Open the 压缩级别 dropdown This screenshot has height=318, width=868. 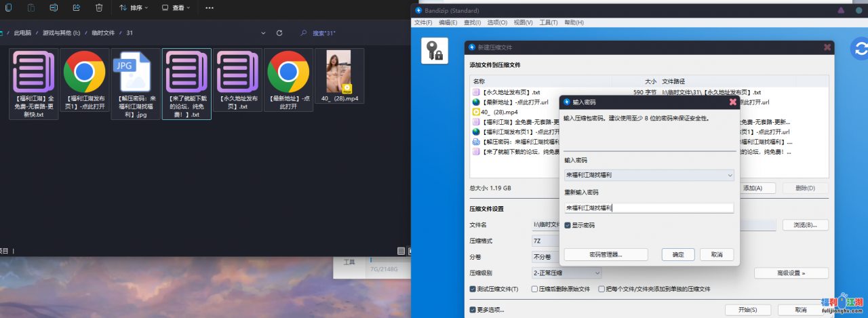[x=567, y=273]
